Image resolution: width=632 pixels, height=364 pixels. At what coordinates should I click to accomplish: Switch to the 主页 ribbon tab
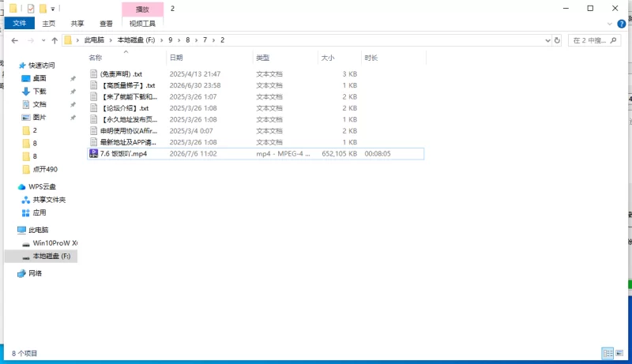49,24
